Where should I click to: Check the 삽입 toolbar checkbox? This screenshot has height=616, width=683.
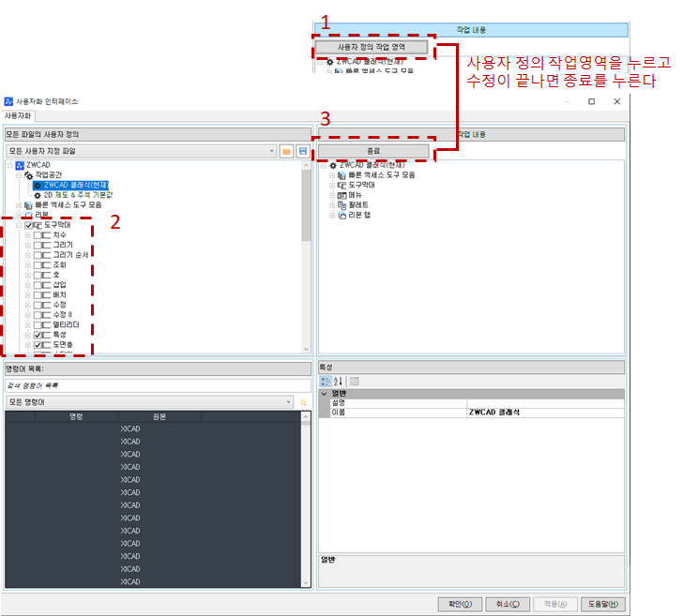tap(38, 286)
